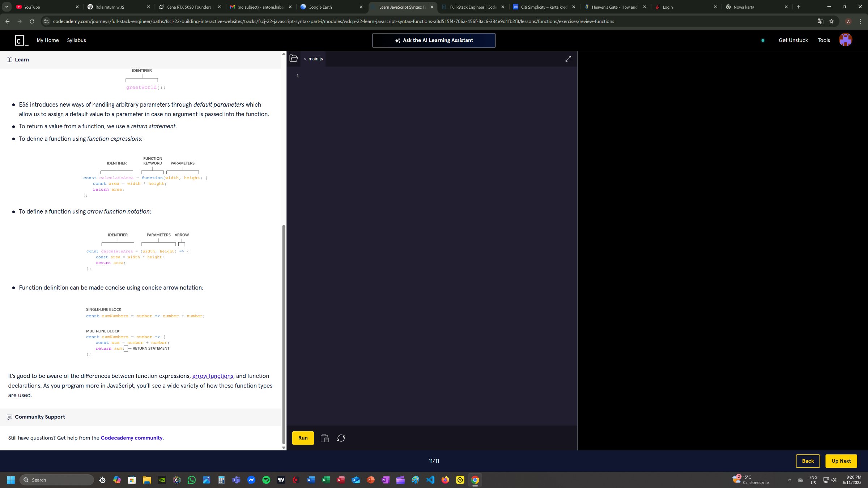Open Spotify from the taskbar
The height and width of the screenshot is (488, 868).
(266, 480)
